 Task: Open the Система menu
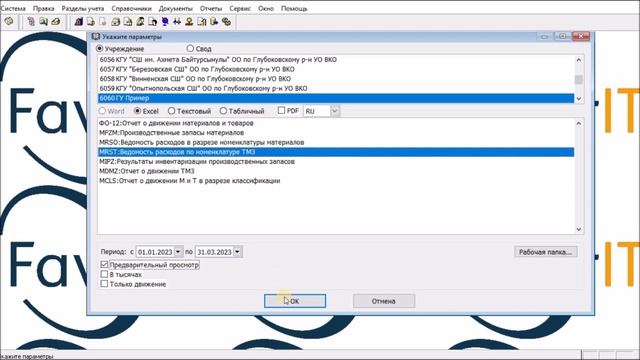tap(13, 8)
